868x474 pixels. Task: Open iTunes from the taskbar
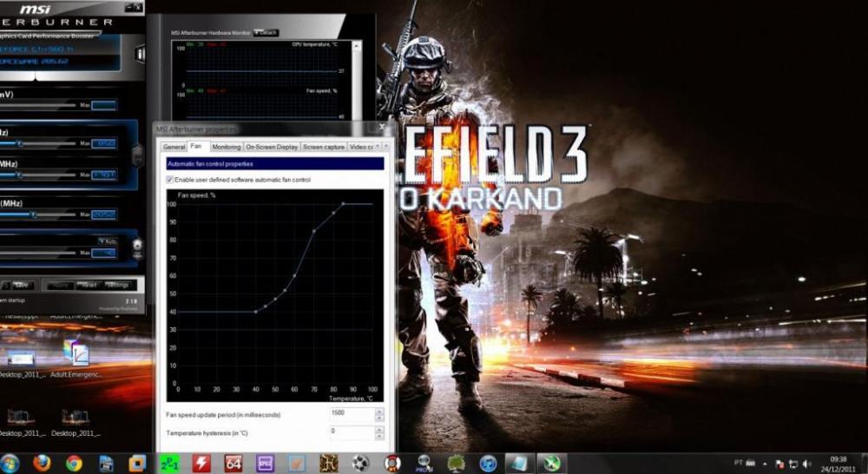pos(488,463)
